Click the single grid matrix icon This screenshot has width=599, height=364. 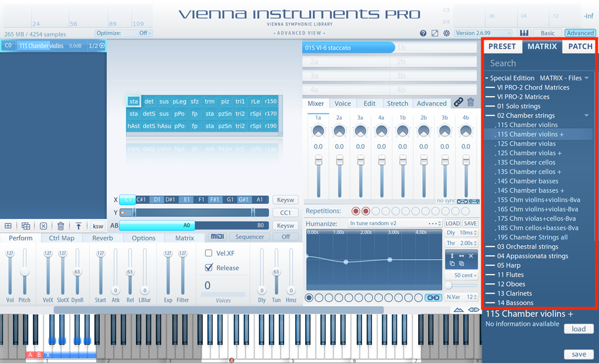click(x=8, y=226)
